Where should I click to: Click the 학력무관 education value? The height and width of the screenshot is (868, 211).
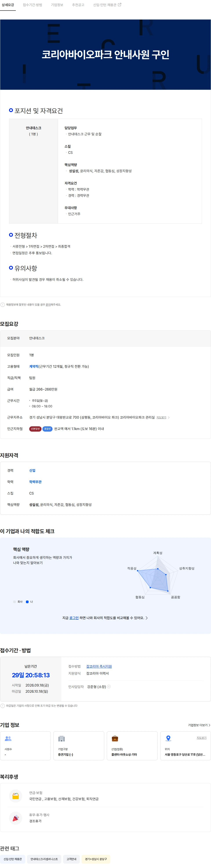pos(35,482)
